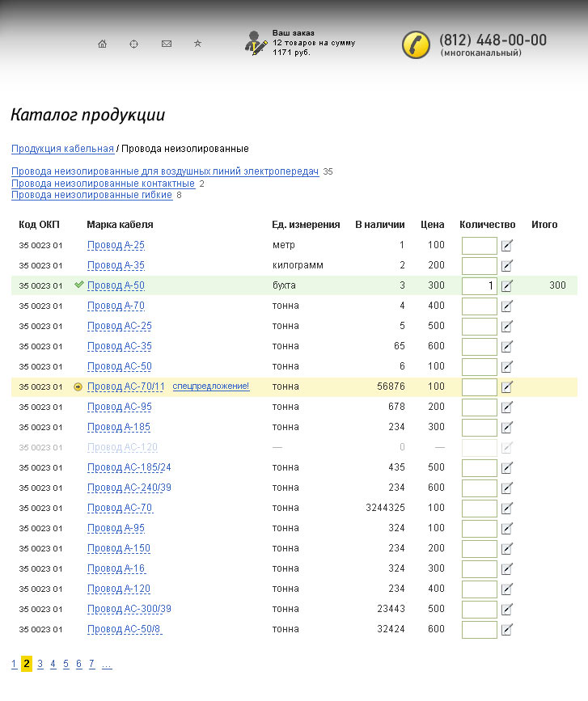Image resolution: width=588 pixels, height=701 pixels.
Task: Click the edit icon for Провод А-25
Action: 507,246
